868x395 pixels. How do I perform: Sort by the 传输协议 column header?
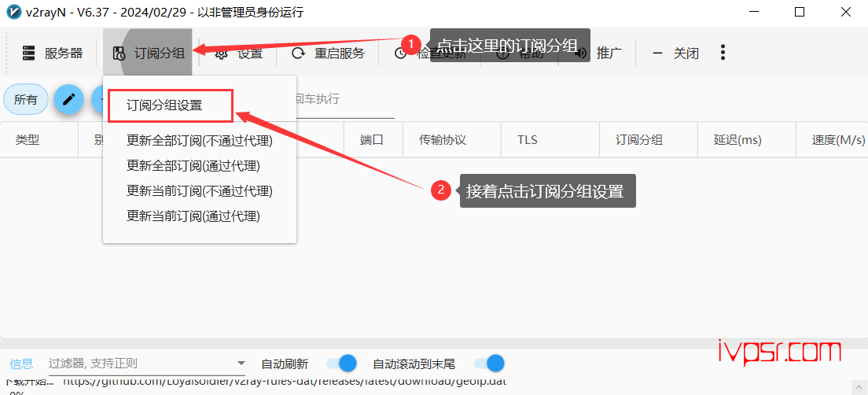(452, 139)
